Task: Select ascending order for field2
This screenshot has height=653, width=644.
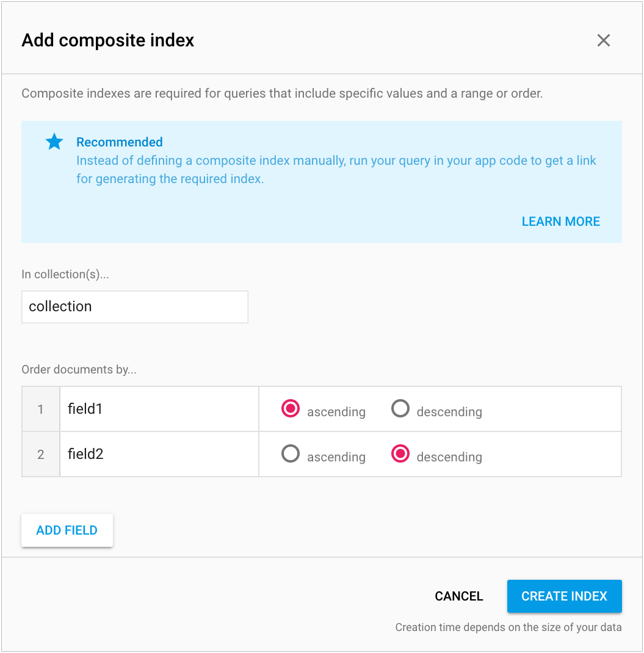Action: coord(291,453)
